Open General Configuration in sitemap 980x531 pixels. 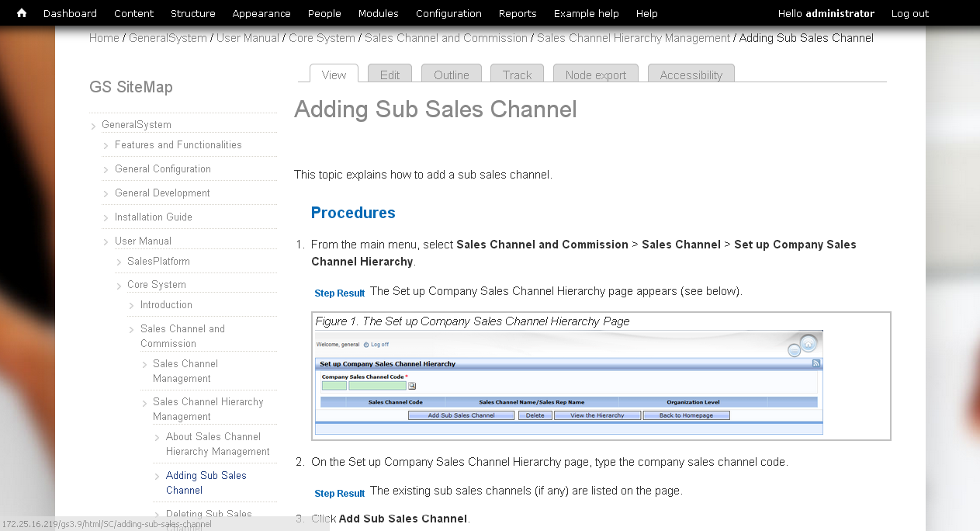pyautogui.click(x=163, y=168)
